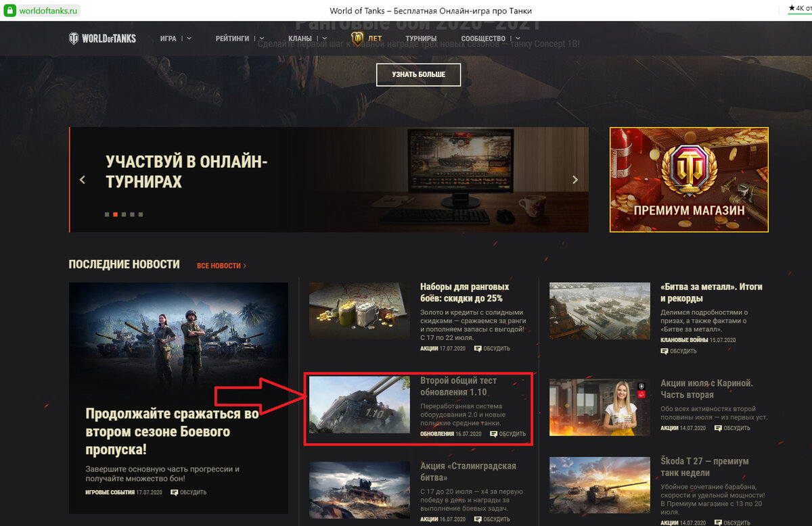Click the World of Tanks logo in the navbar
812x526 pixels.
pos(104,39)
